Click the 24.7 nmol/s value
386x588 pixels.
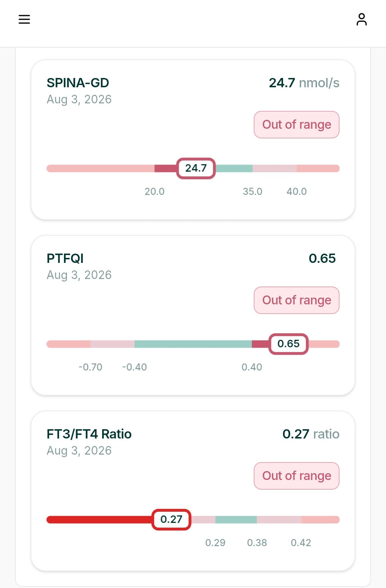[304, 83]
